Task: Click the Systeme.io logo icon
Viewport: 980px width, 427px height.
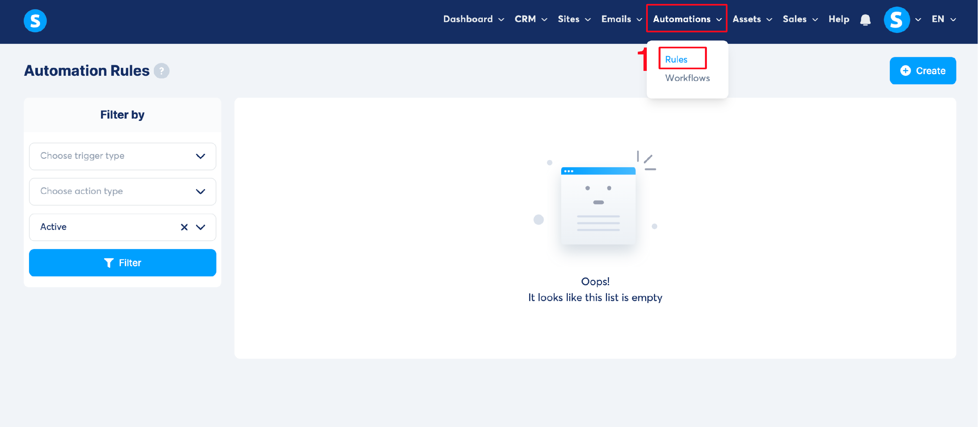Action: [x=35, y=21]
